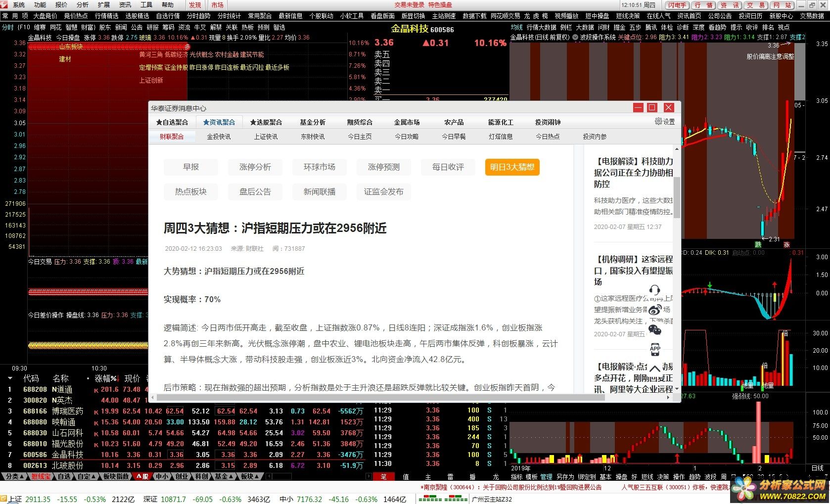Click the 明日3大猜想 orange button
Image resolution: width=830 pixels, height=504 pixels.
click(512, 167)
